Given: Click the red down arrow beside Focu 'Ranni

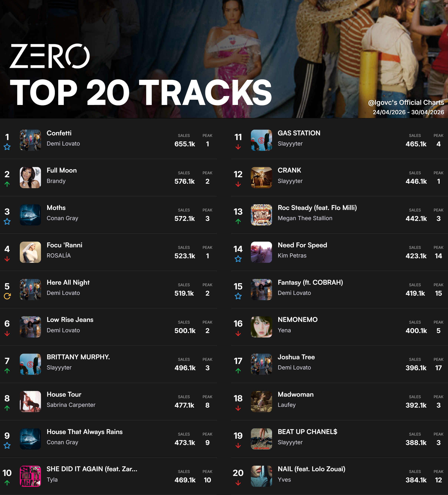Looking at the screenshot, I should (7, 259).
